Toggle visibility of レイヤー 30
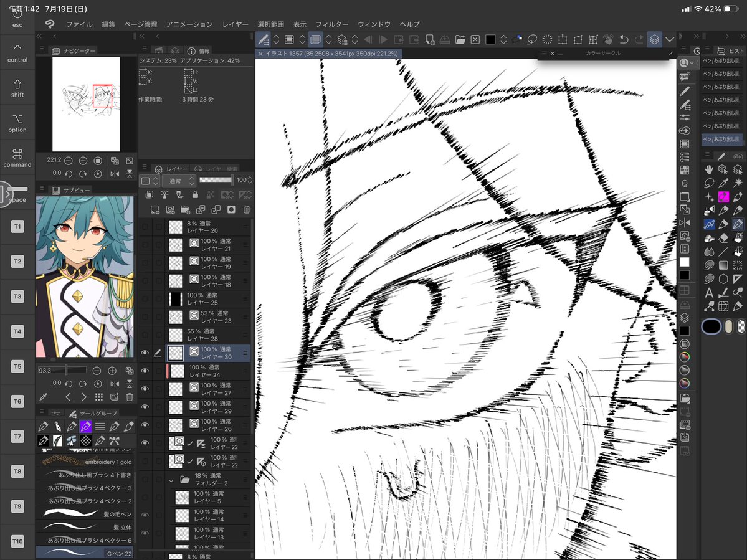The image size is (747, 560). pos(145,353)
